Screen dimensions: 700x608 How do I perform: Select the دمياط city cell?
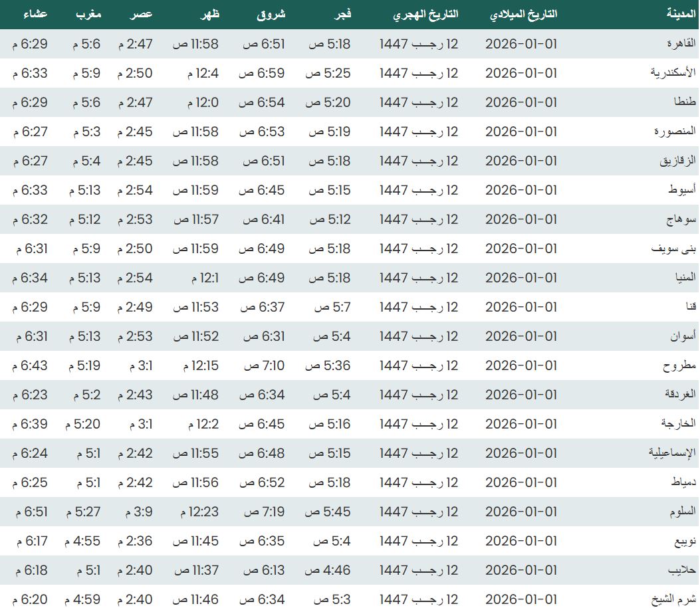pos(683,482)
